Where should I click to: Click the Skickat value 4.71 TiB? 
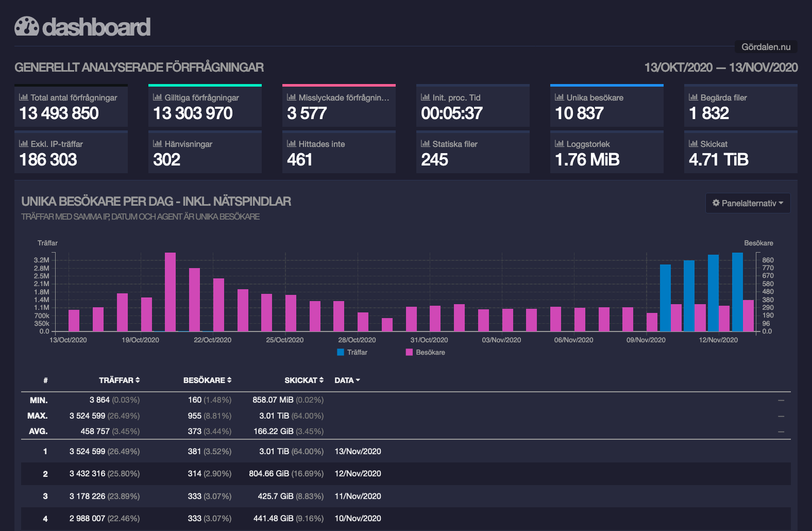(719, 159)
